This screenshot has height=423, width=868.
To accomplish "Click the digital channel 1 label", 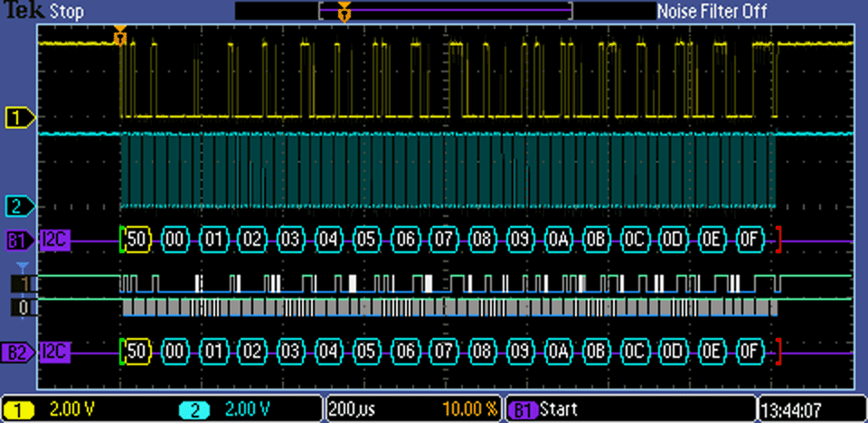I will point(24,284).
